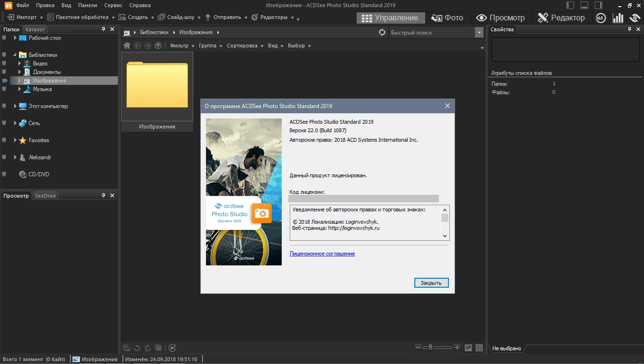644x364 pixels.
Task: Click the ACDSee app icon in title bar
Action: point(8,5)
